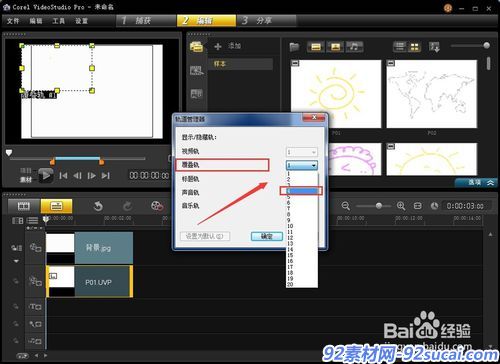Toggle ripple lock on title track
The width and height of the screenshot is (500, 364).
(16, 307)
